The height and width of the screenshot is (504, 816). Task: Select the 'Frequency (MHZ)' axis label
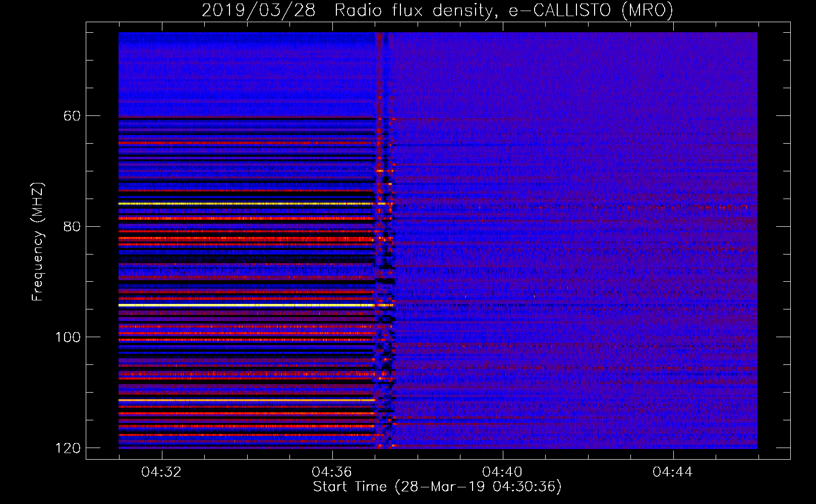pyautogui.click(x=37, y=241)
